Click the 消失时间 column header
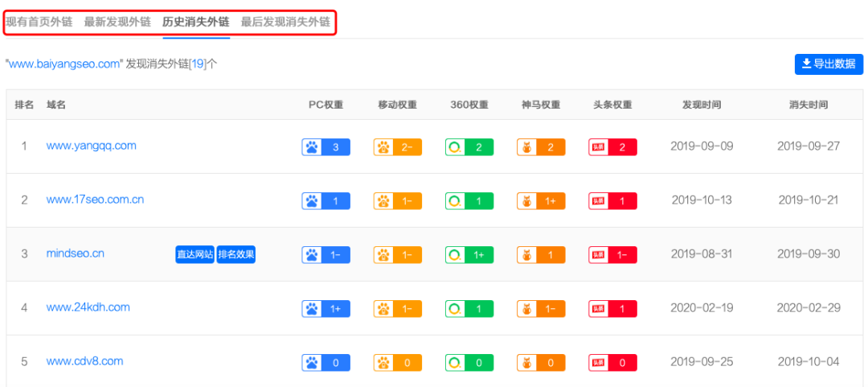 click(x=809, y=105)
